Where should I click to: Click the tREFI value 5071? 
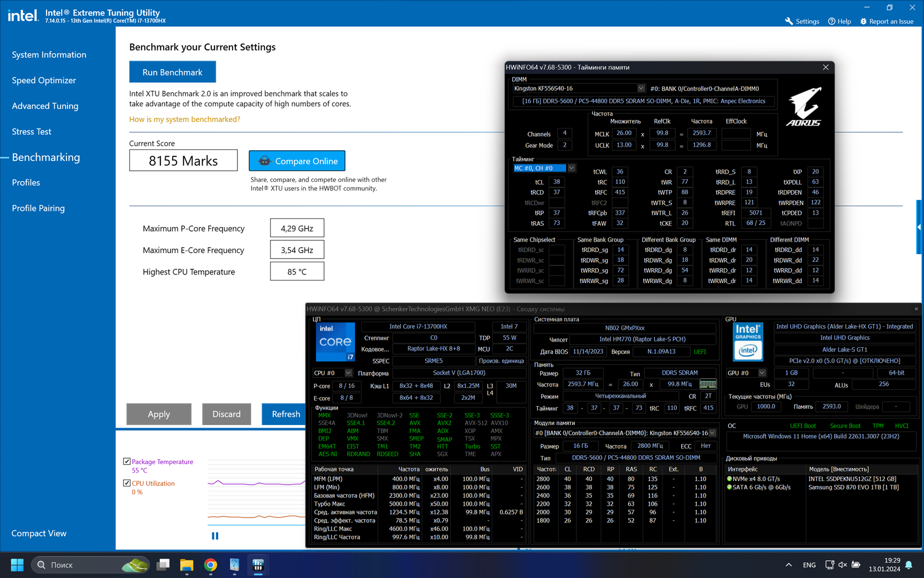click(756, 213)
